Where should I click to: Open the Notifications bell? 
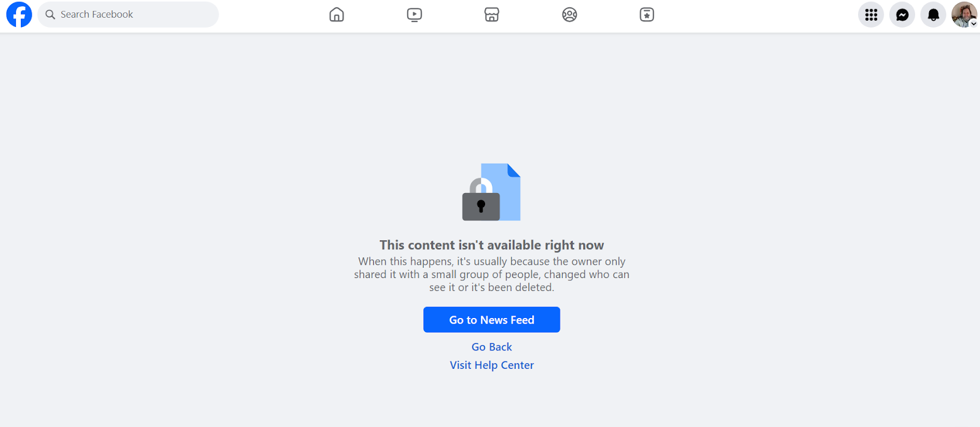coord(933,15)
